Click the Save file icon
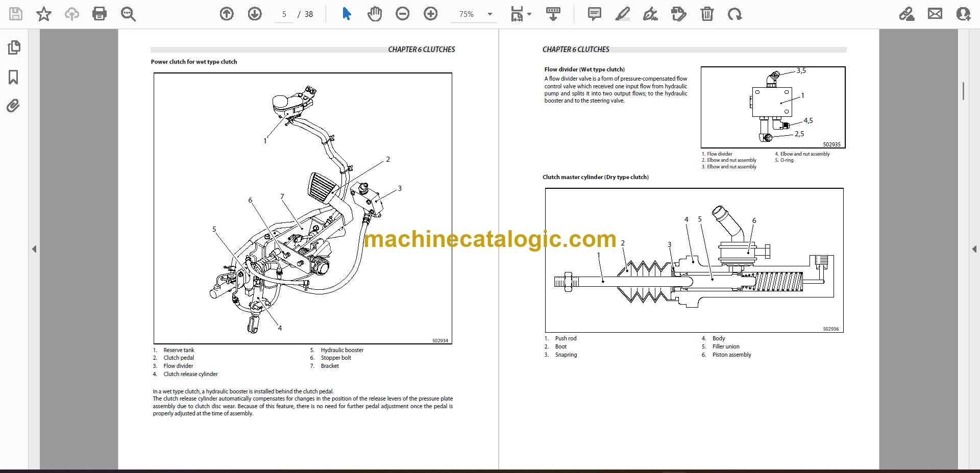 click(x=16, y=14)
